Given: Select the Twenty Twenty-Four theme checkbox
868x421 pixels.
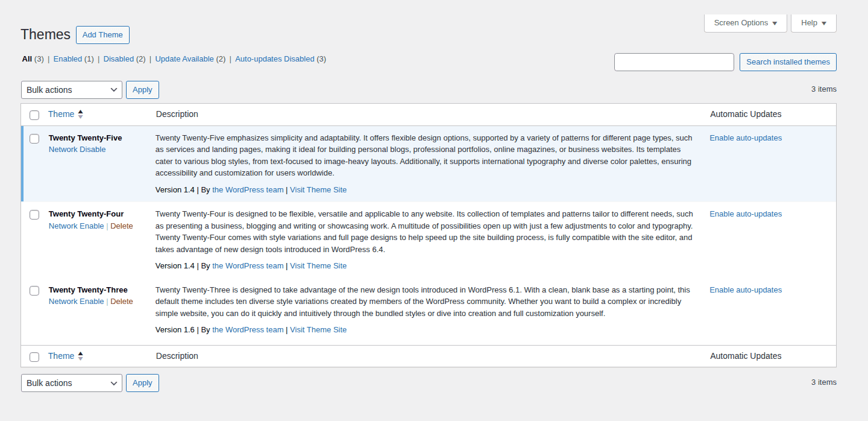Looking at the screenshot, I should tap(34, 214).
